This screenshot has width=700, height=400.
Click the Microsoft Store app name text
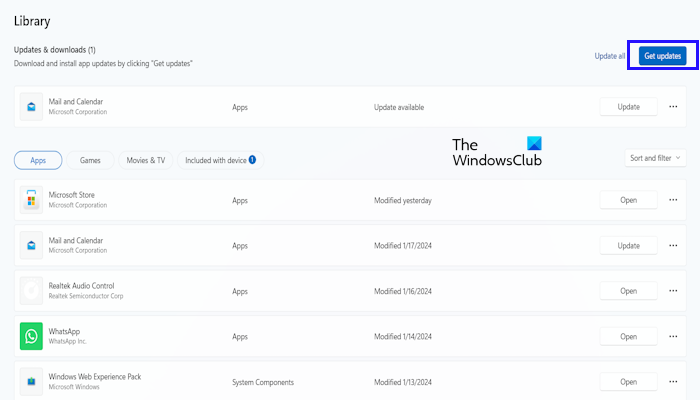[71, 195]
